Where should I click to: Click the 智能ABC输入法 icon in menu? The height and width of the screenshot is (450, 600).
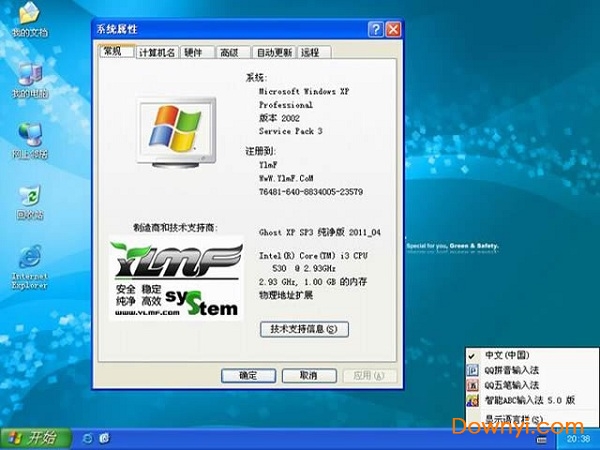click(473, 400)
